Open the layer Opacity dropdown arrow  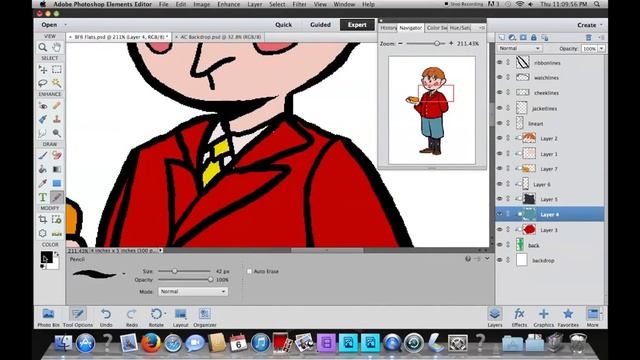[x=601, y=49]
